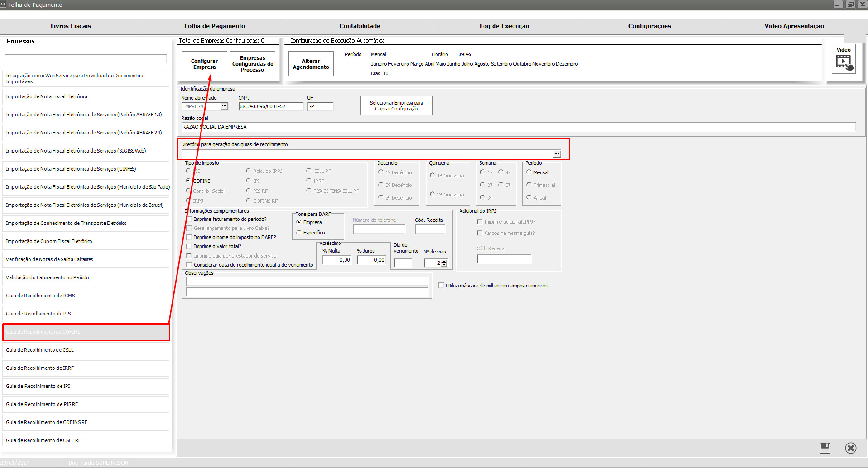Select Guia de Recolhimento de IPI process

pyautogui.click(x=86, y=386)
